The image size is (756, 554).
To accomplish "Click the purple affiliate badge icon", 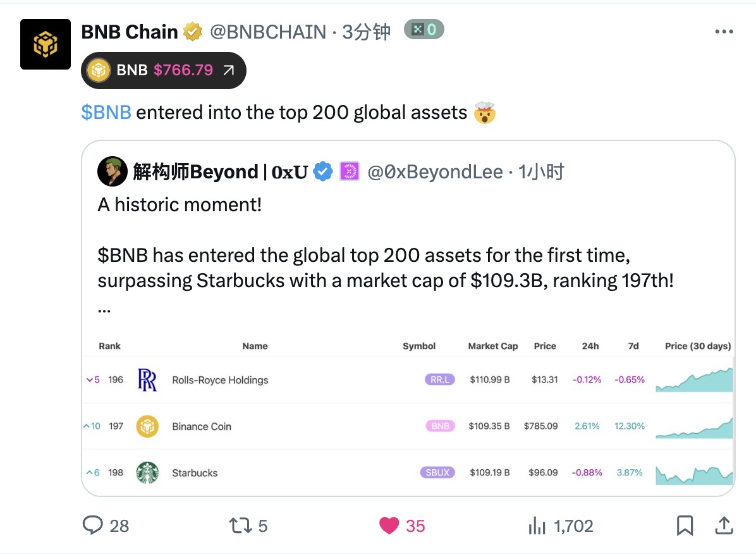I will [350, 171].
